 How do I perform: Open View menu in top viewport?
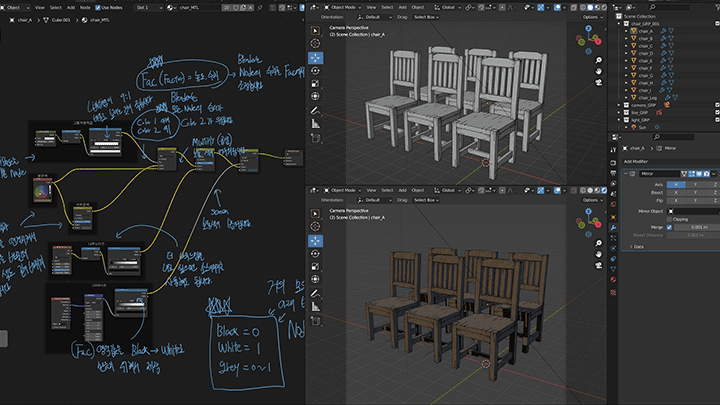[371, 7]
